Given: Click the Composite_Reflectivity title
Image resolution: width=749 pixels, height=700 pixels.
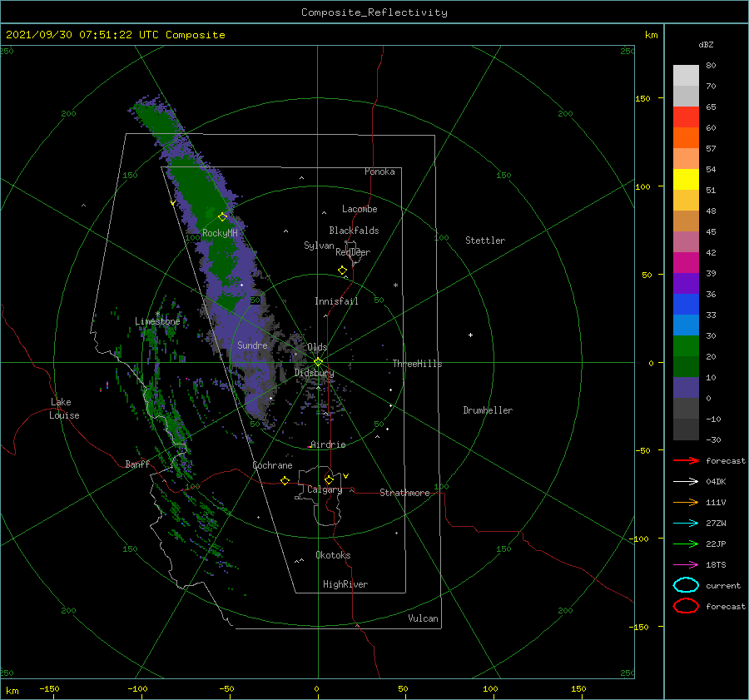Looking at the screenshot, I should (x=374, y=12).
